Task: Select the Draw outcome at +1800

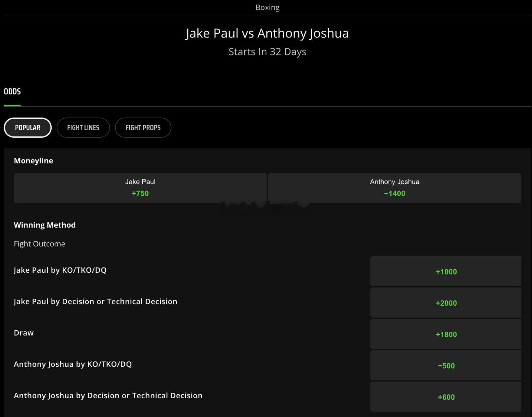Action: point(446,334)
